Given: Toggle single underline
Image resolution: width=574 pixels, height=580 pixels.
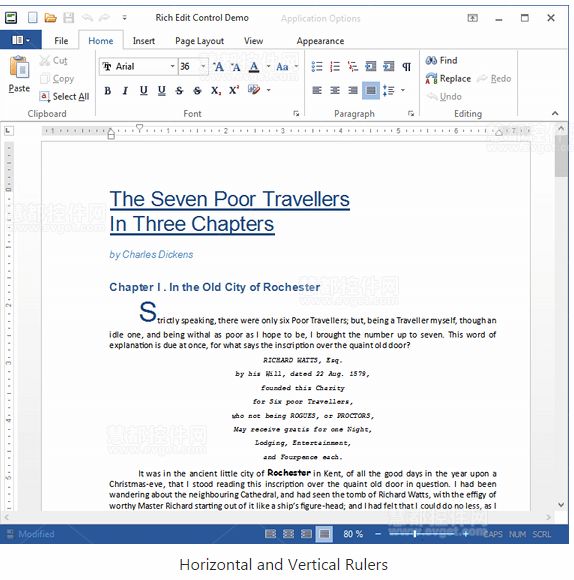Looking at the screenshot, I should pyautogui.click(x=144, y=91).
